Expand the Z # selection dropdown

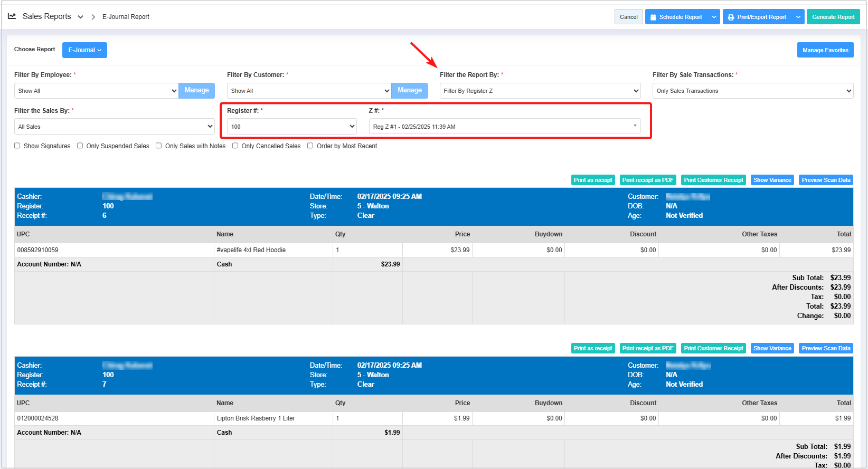504,127
